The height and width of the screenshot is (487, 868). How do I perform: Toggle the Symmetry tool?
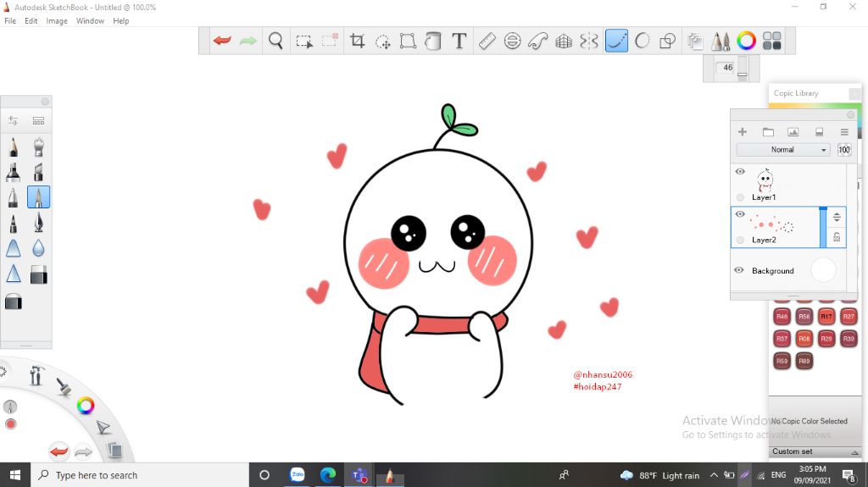[x=589, y=41]
